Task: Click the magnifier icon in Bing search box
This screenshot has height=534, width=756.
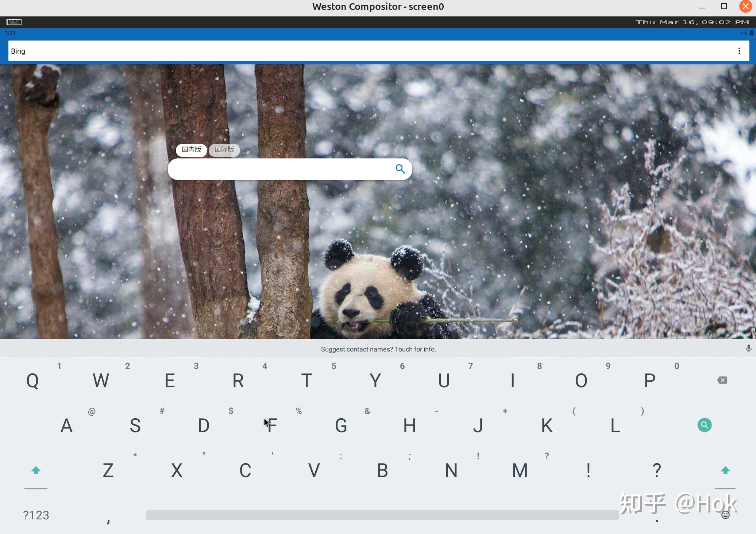Action: pos(400,169)
